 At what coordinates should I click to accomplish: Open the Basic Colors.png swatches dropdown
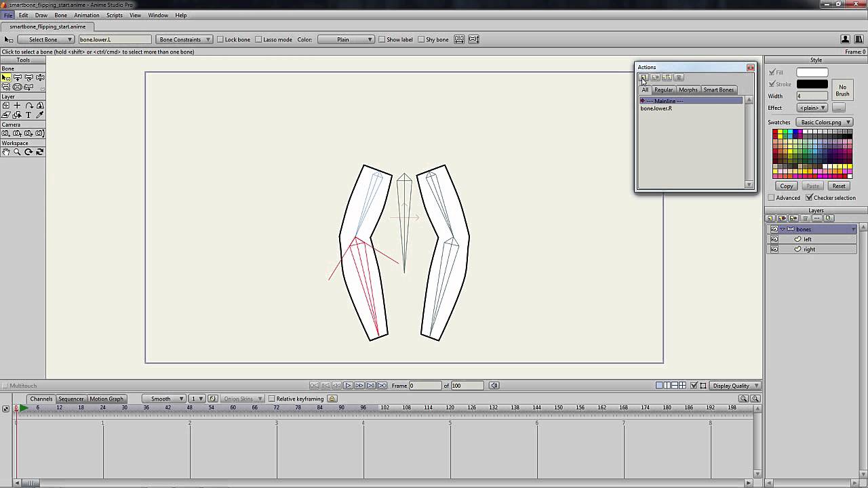point(824,122)
